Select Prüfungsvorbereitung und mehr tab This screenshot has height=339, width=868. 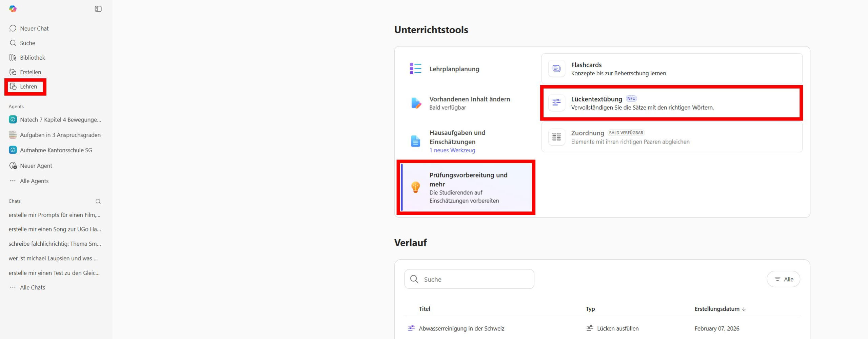tap(468, 187)
